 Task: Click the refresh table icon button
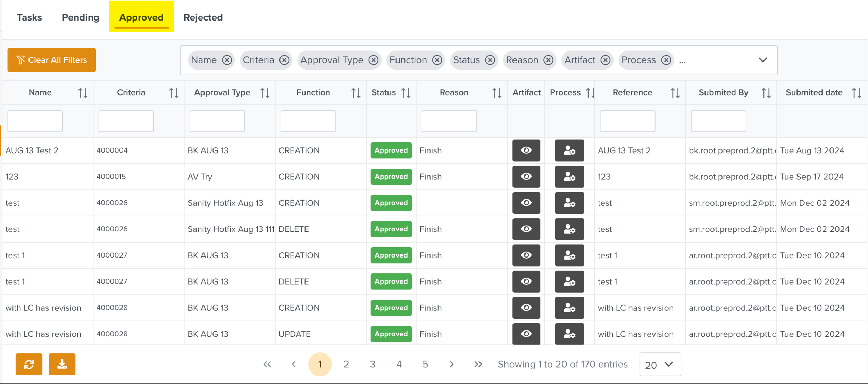[x=29, y=364]
